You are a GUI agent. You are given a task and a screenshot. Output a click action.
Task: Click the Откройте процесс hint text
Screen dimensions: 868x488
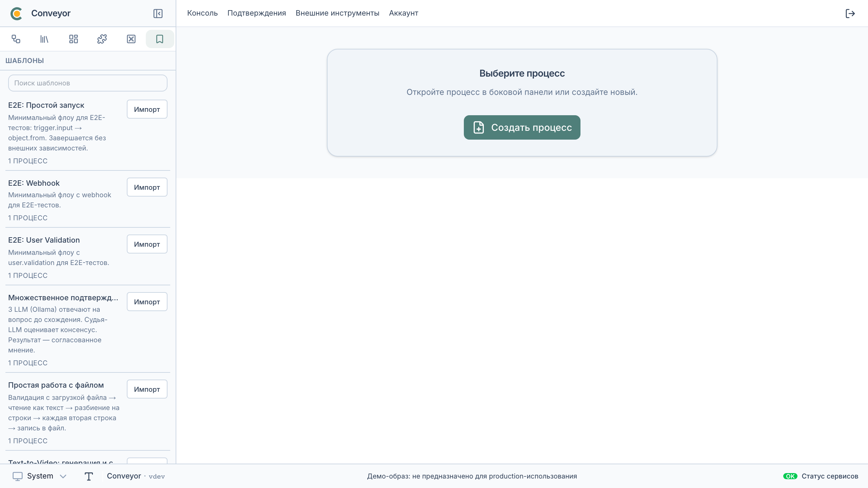coord(522,92)
